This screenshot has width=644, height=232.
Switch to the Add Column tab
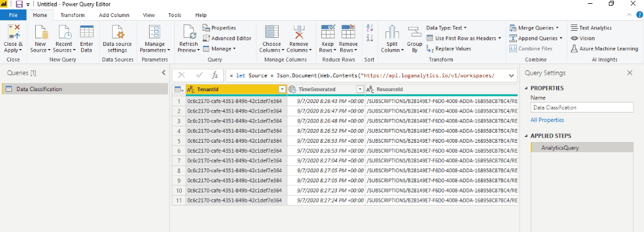click(x=114, y=15)
